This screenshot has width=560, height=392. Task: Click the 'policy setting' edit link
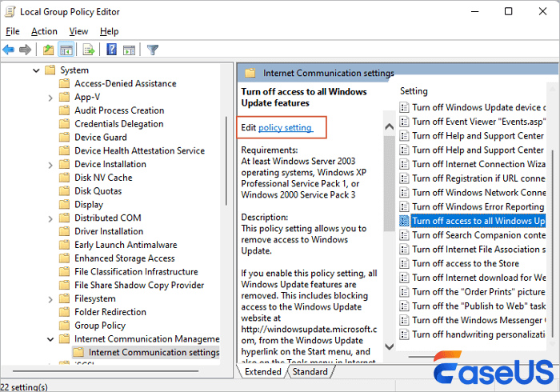pyautogui.click(x=285, y=128)
